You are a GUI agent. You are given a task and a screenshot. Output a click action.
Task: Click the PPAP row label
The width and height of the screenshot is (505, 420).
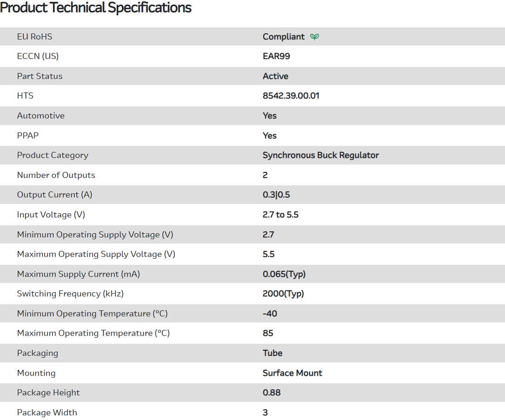pos(28,136)
